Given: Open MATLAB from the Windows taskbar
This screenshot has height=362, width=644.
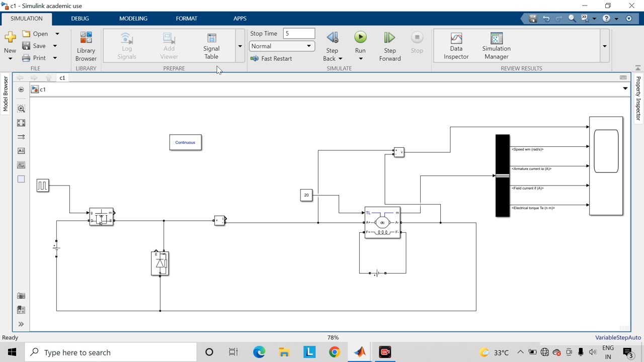Looking at the screenshot, I should pyautogui.click(x=360, y=352).
